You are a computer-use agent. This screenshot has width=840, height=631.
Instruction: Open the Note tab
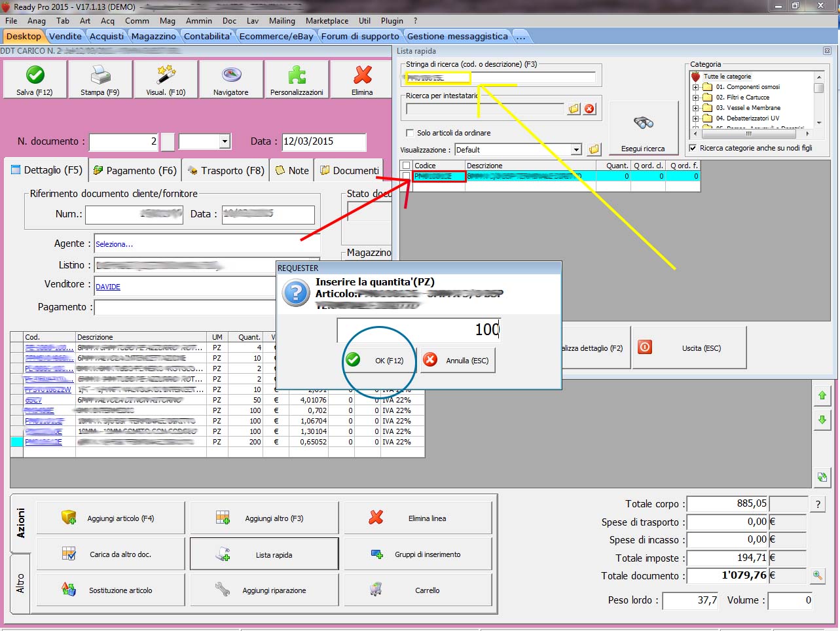[x=292, y=170]
